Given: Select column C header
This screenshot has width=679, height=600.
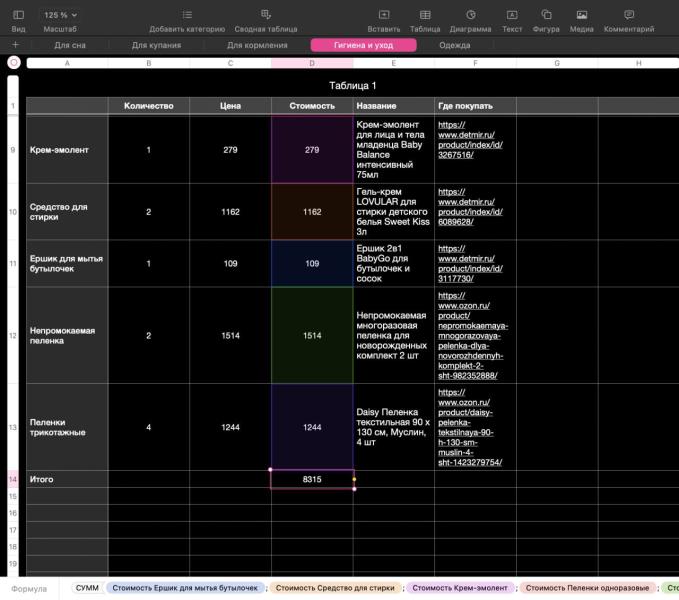Looking at the screenshot, I should point(230,63).
